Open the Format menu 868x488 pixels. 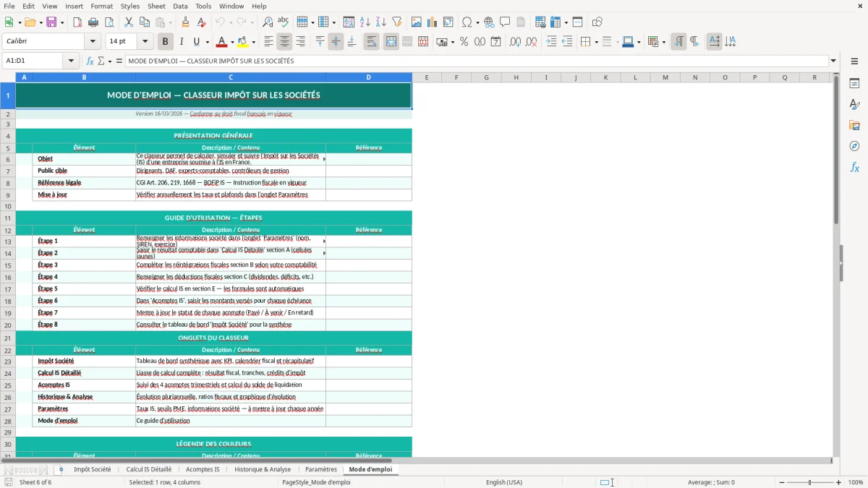coord(101,6)
